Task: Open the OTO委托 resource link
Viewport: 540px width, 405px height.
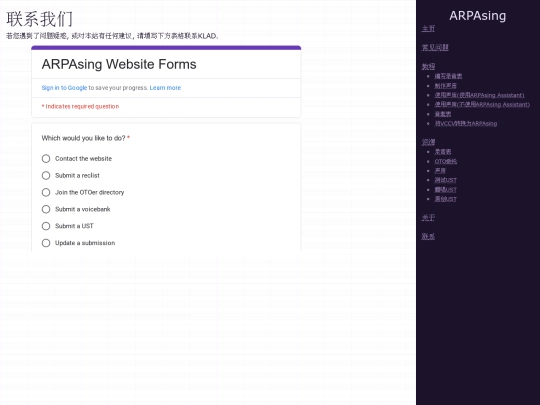Action: (446, 161)
